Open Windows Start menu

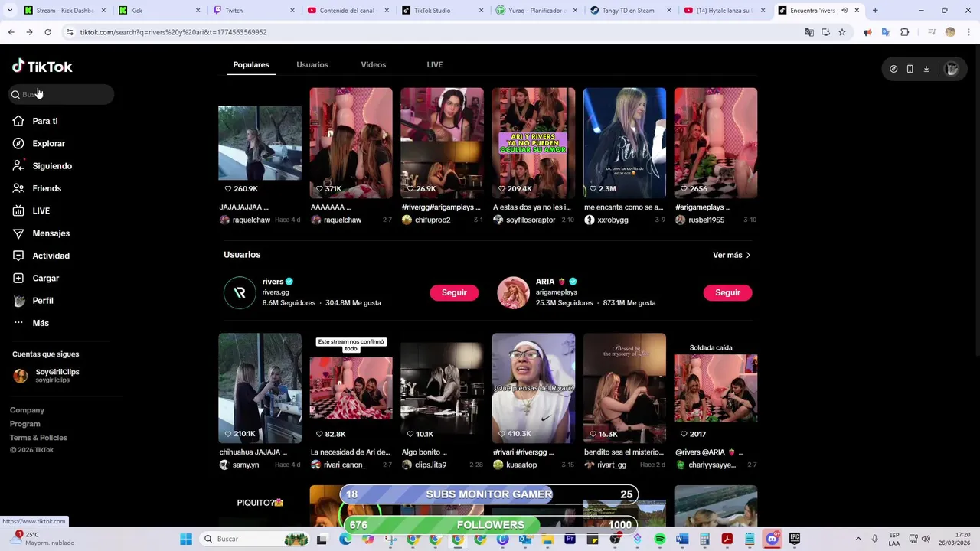(186, 539)
